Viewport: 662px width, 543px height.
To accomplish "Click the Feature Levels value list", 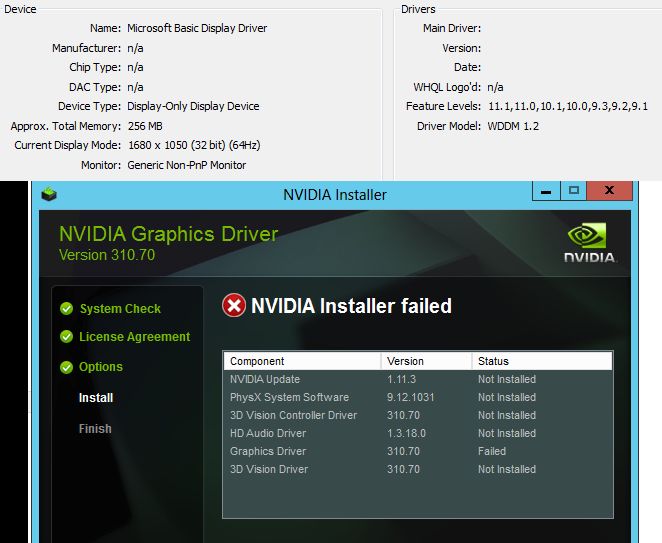I will 568,106.
